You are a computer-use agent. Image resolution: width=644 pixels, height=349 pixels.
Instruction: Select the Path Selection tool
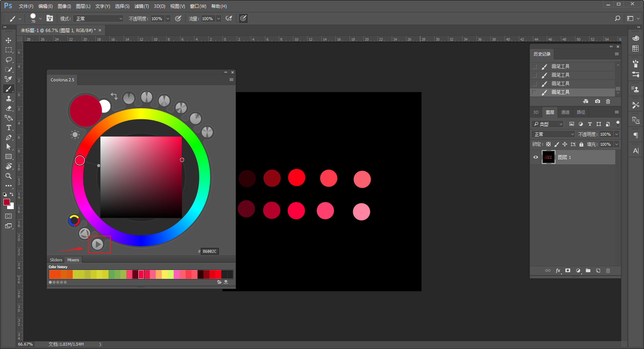point(9,147)
